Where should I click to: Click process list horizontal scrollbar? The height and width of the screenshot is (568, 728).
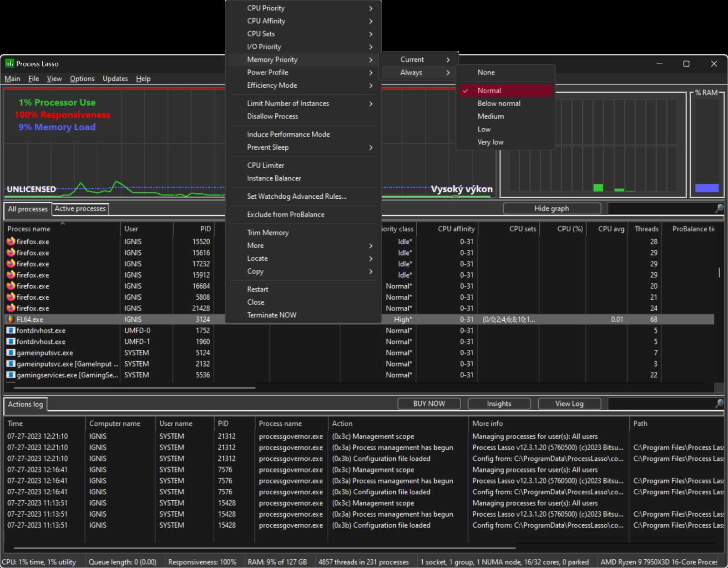point(134,388)
